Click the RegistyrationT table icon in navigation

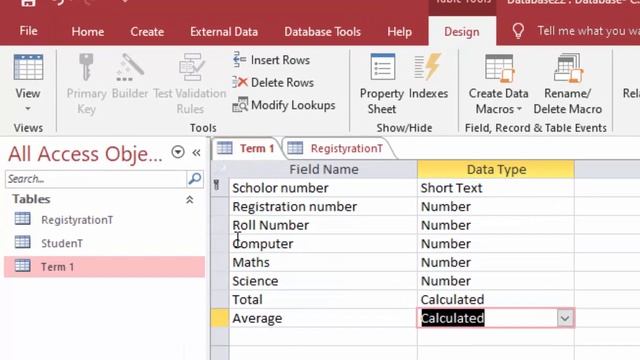[x=22, y=219]
